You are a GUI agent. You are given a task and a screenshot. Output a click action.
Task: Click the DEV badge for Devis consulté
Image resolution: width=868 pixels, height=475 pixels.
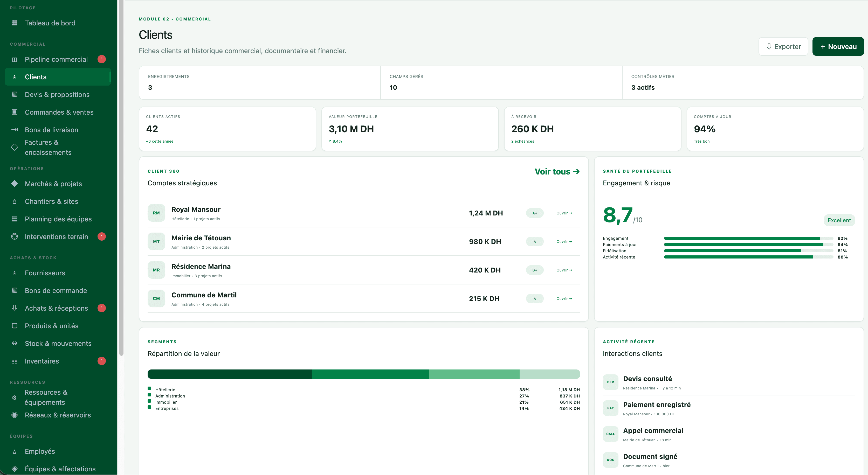pos(611,382)
